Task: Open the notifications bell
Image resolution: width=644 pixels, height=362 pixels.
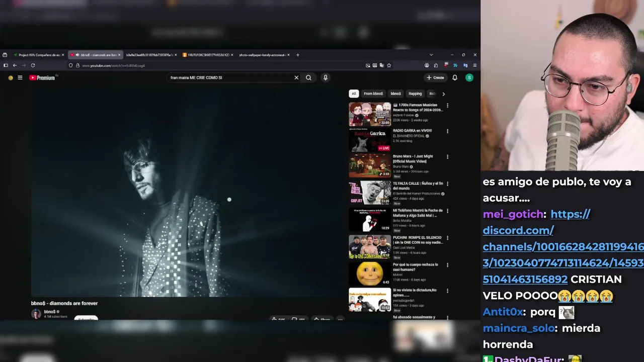Action: (455, 77)
